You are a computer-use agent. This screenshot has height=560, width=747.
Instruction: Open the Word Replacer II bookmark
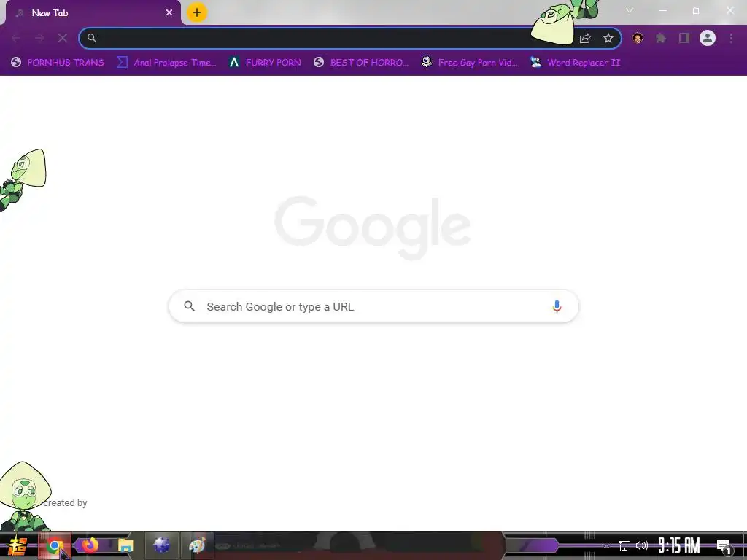[x=575, y=63]
